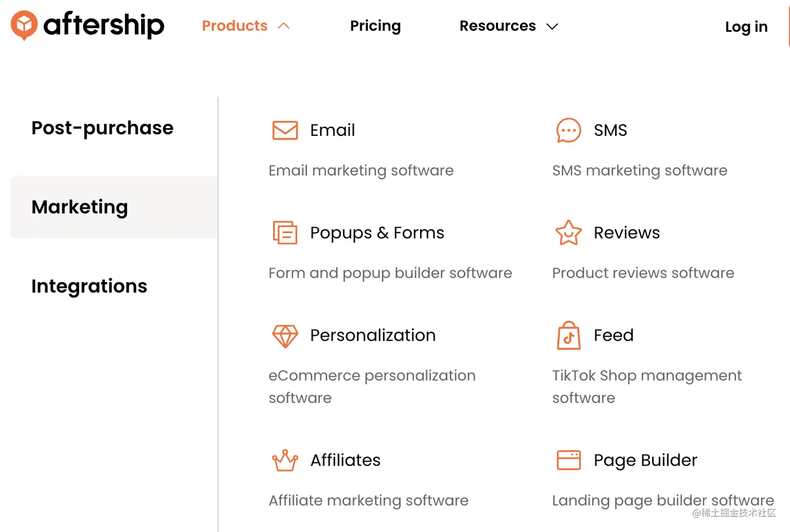Open the Products dropdown label
The height and width of the screenshot is (532, 790).
[x=235, y=26]
